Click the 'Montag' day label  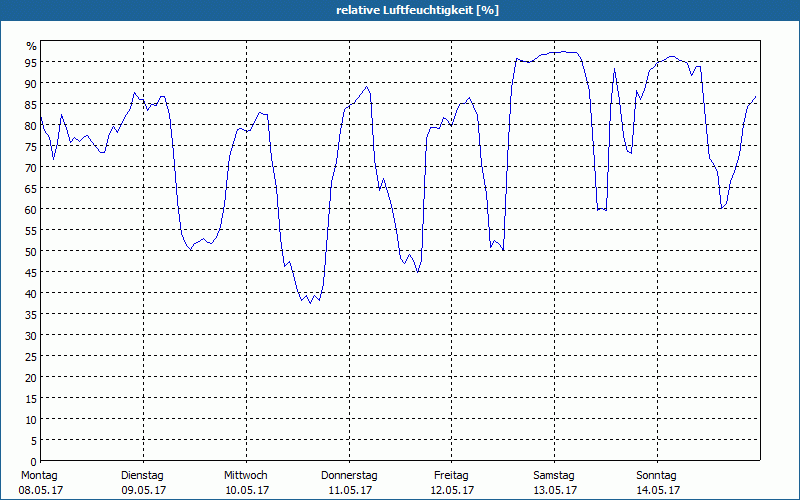point(39,475)
